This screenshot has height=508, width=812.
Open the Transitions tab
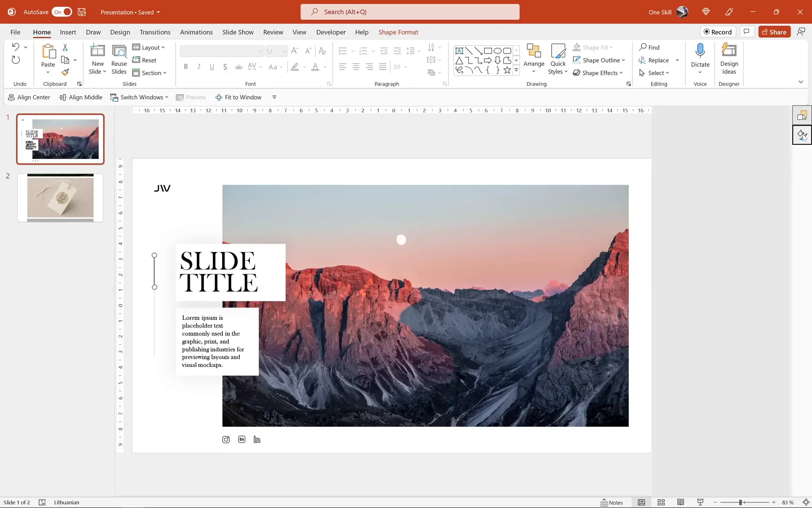click(x=155, y=32)
